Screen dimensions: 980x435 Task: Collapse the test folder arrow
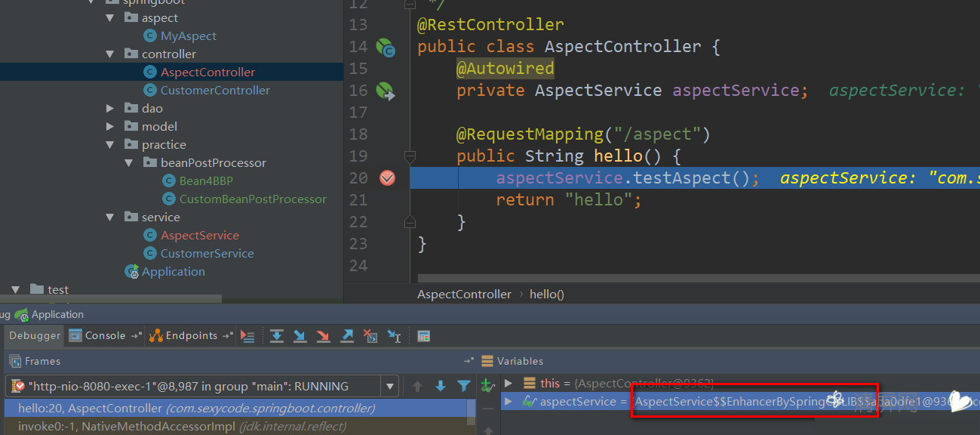(x=16, y=289)
